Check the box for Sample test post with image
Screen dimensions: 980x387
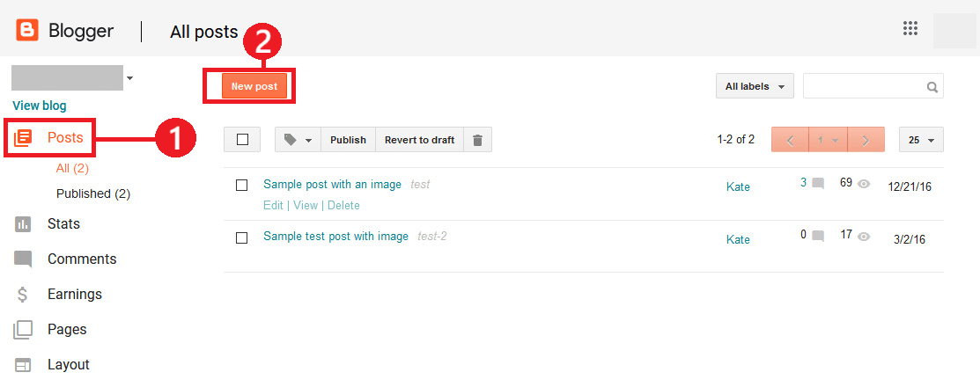[x=242, y=237]
